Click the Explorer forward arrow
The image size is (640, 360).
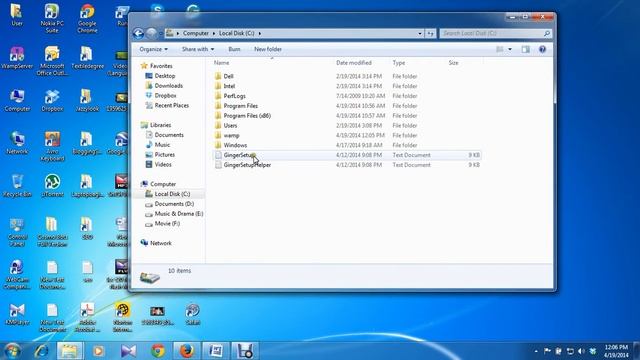[151, 33]
